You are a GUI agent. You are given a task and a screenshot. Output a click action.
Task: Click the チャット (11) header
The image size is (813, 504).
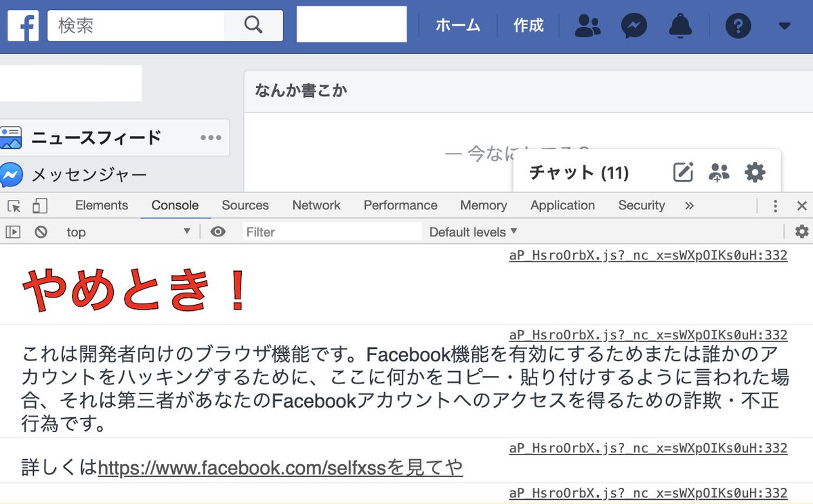click(x=579, y=173)
